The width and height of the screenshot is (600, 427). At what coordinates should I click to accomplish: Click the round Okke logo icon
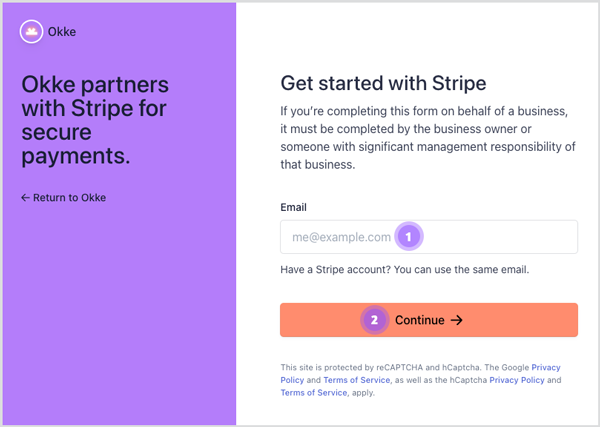click(31, 31)
